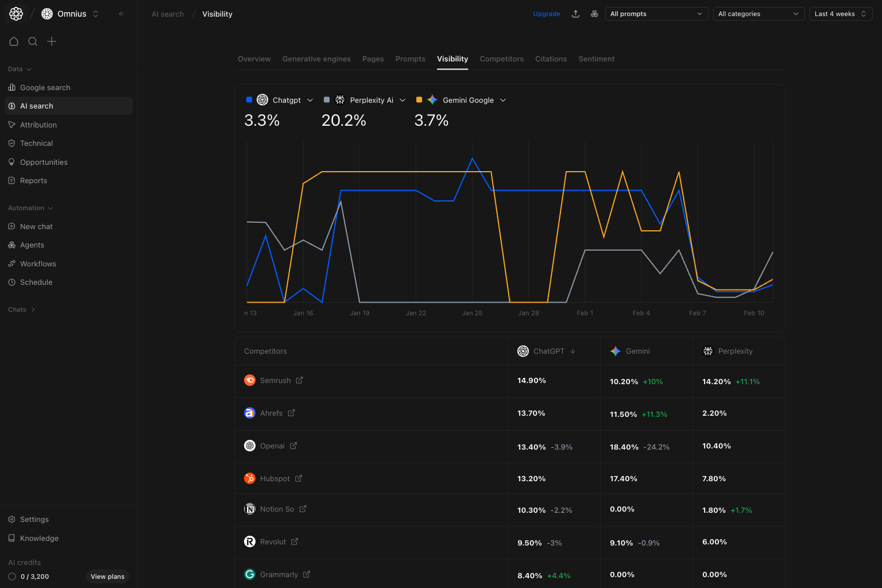This screenshot has width=882, height=588.
Task: Open the Citations tab
Action: click(x=551, y=59)
